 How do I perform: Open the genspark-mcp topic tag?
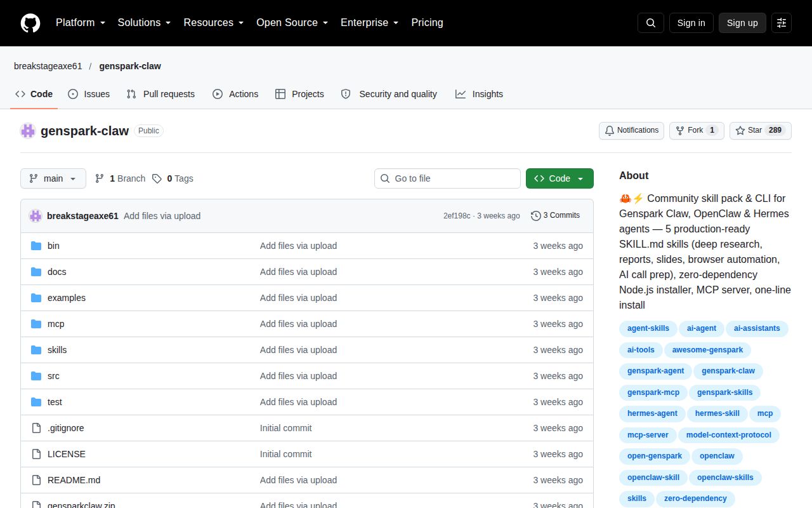point(653,392)
